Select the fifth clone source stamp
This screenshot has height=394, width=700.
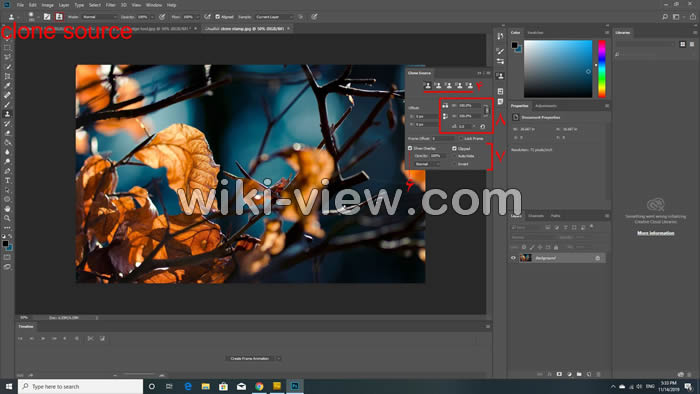469,85
